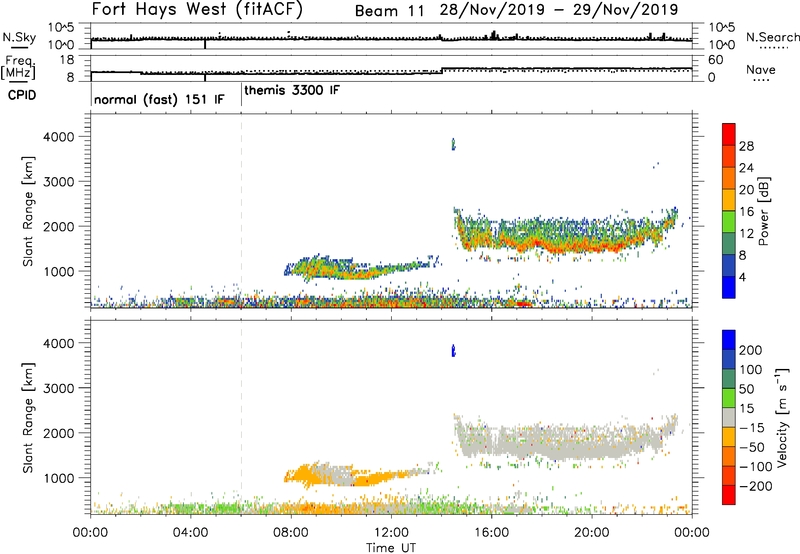Click the 'themis 3300 IF' label

point(292,90)
